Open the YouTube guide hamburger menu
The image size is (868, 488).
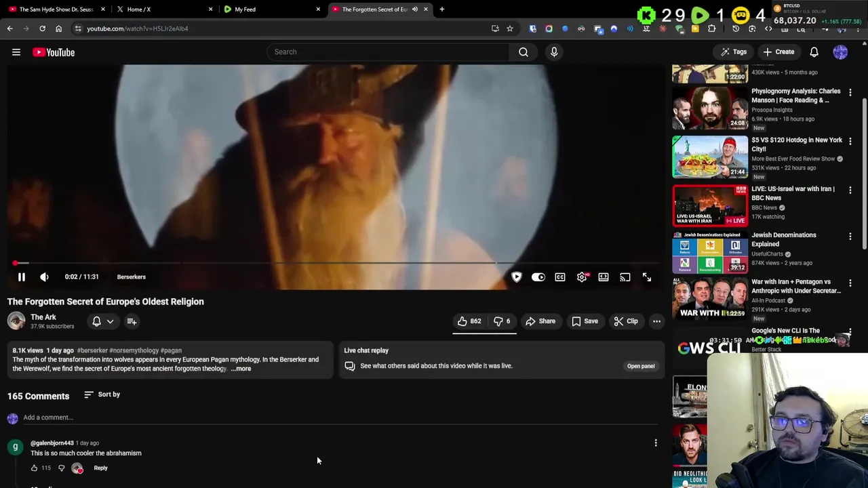click(16, 52)
